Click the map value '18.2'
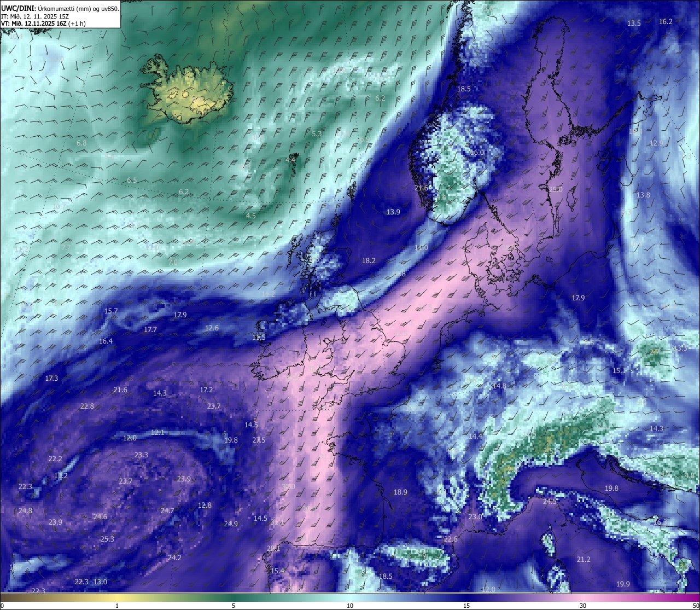The width and height of the screenshot is (700, 610). click(369, 261)
